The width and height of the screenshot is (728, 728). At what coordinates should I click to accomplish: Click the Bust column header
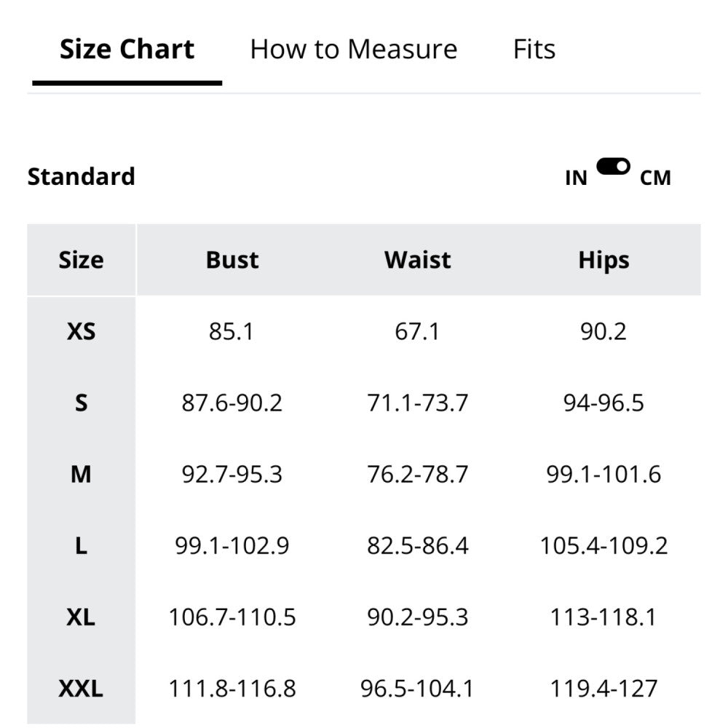[x=232, y=260]
